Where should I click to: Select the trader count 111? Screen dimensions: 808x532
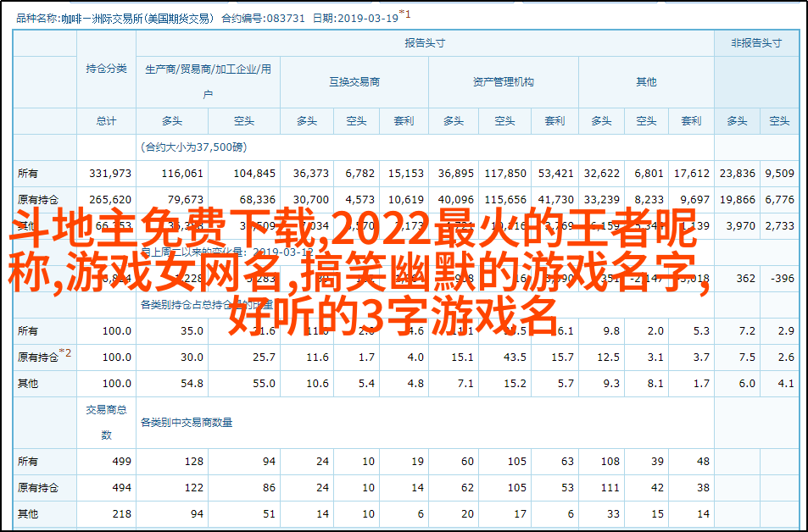pyautogui.click(x=610, y=488)
